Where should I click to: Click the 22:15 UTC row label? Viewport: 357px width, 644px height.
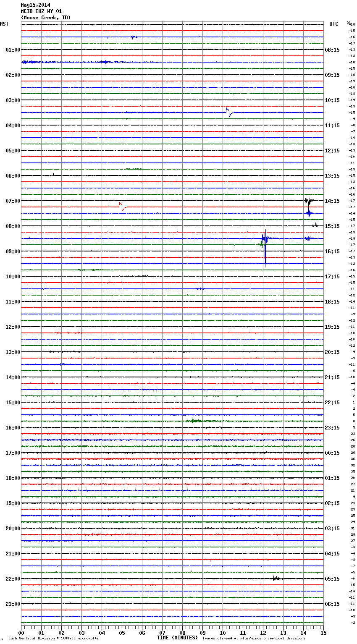[x=332, y=403]
